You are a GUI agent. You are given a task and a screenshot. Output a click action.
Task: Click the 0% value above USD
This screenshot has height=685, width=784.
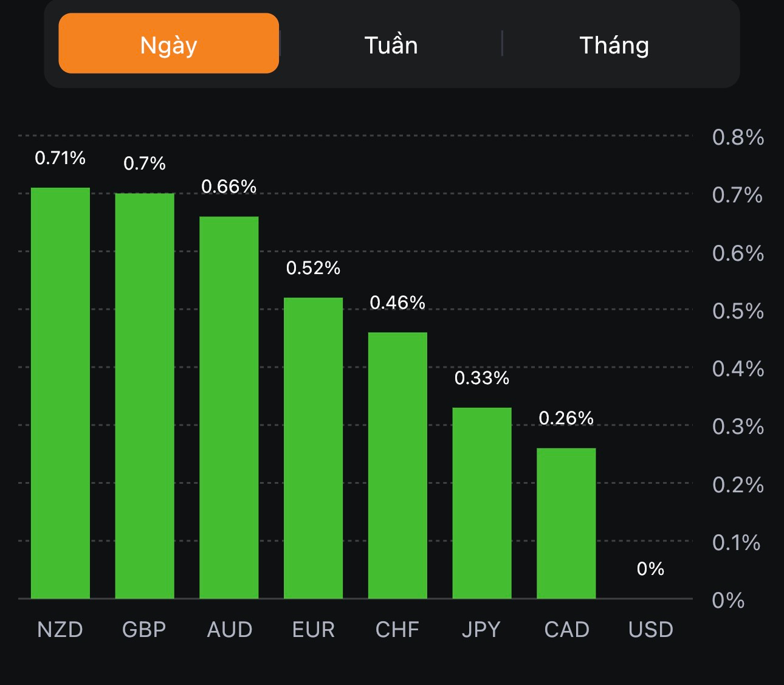[650, 569]
